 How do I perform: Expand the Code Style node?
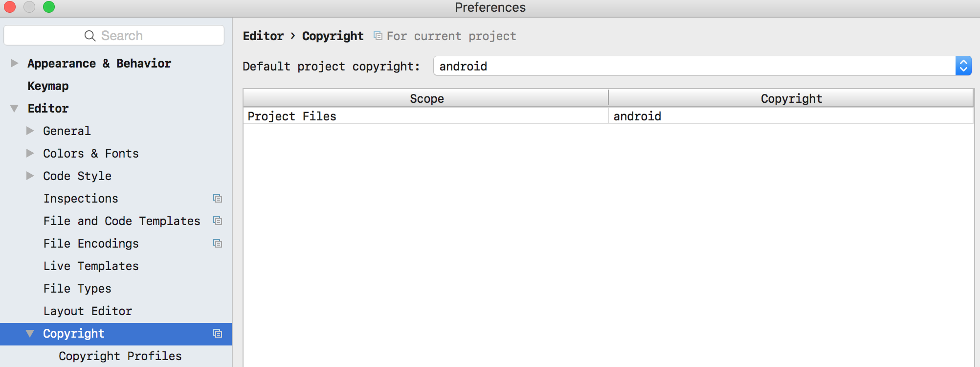point(30,176)
